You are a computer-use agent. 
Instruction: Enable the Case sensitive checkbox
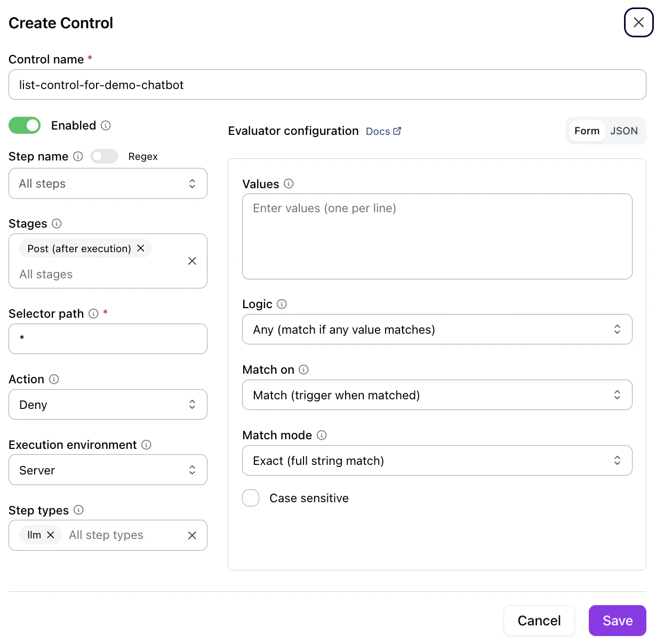click(251, 497)
